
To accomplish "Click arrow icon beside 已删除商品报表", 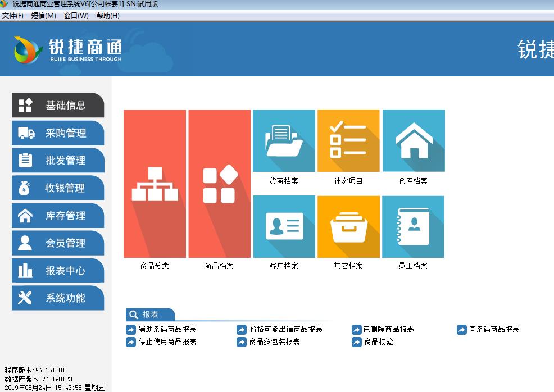I will click(x=356, y=330).
